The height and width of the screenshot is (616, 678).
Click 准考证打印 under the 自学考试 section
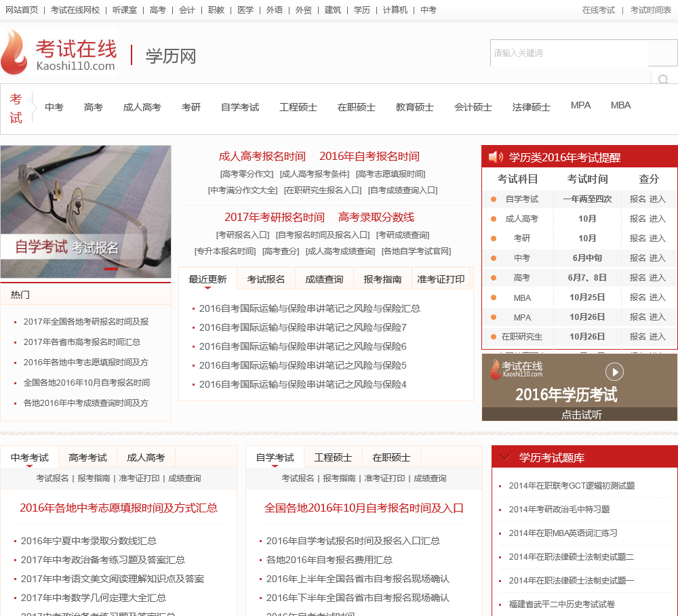(x=384, y=478)
